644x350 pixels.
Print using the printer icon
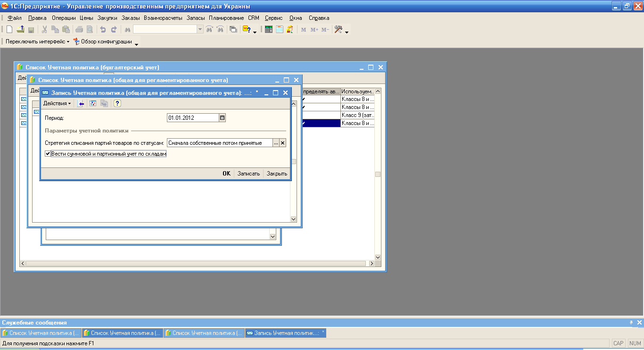79,29
